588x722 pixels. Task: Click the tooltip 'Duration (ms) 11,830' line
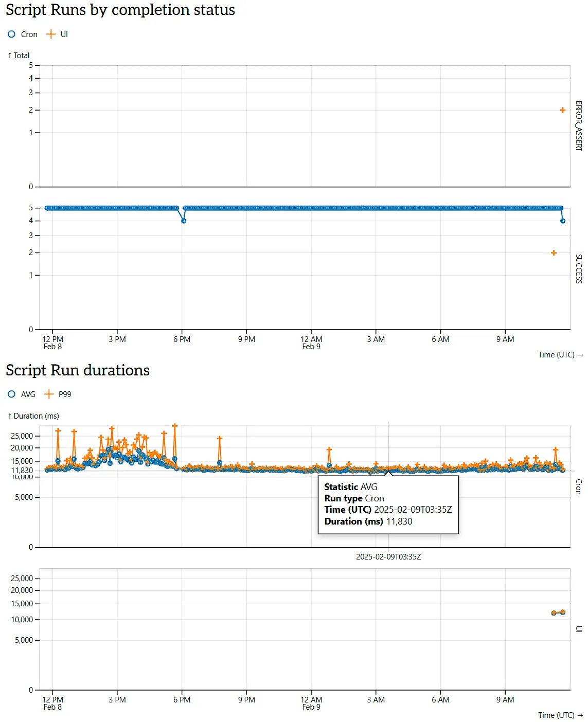point(368,521)
